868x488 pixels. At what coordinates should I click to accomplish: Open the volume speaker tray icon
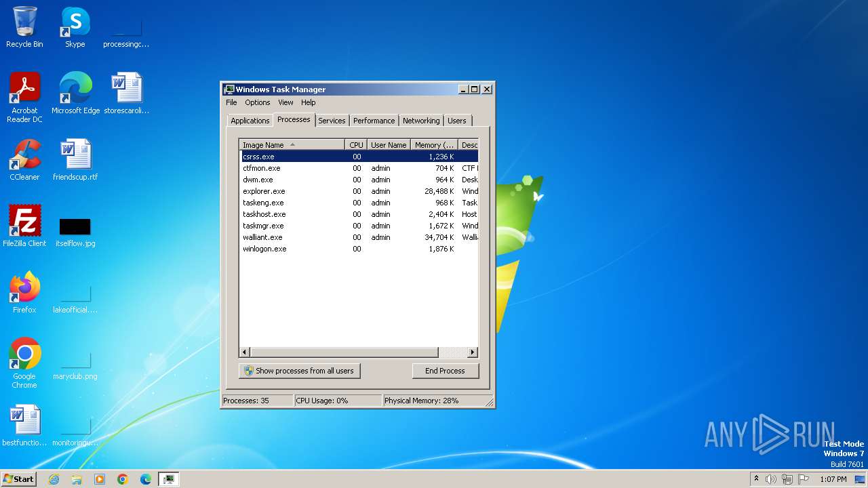tap(771, 479)
